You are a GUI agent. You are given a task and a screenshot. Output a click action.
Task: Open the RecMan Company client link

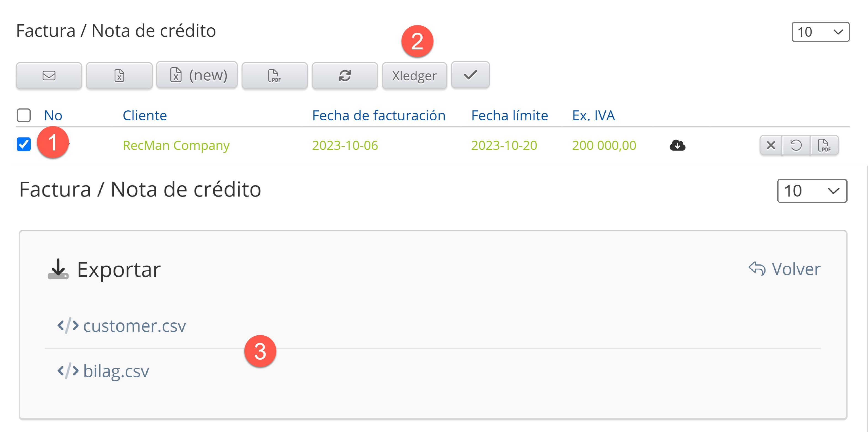pyautogui.click(x=176, y=145)
